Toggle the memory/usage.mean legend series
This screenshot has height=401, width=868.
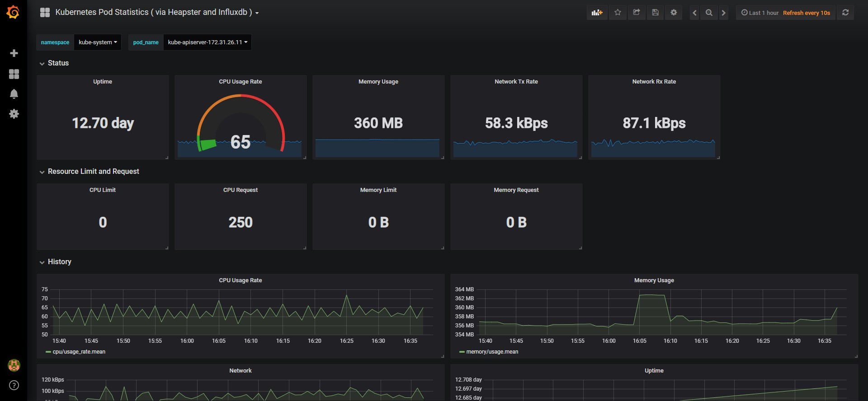[492, 352]
